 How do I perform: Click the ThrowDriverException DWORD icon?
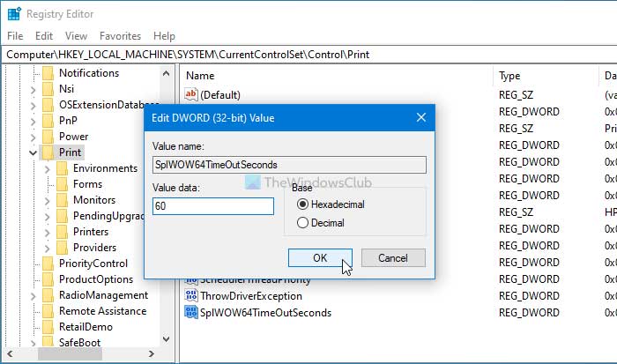click(191, 295)
